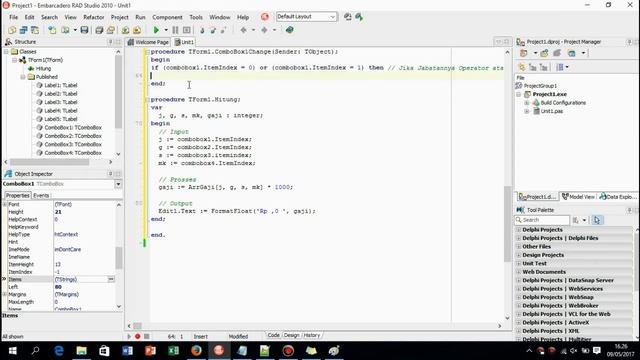Expand the Font property
The width and height of the screenshot is (640, 360).
click(x=5, y=204)
